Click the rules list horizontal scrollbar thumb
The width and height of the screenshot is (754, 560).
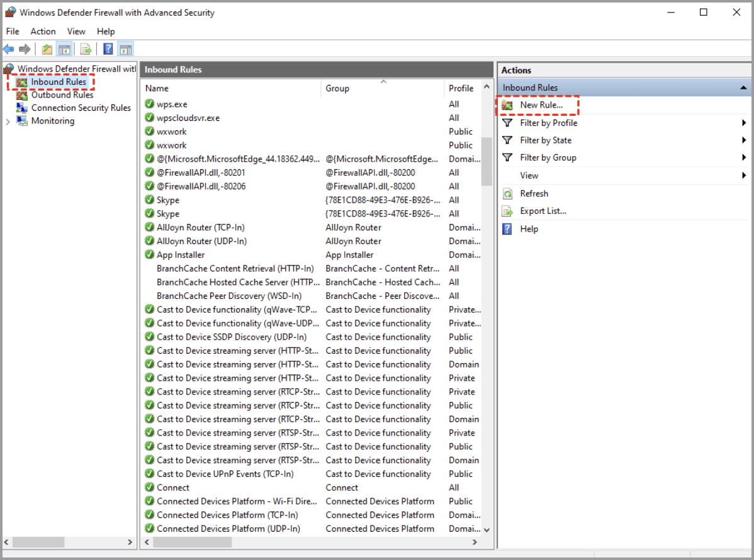point(193,542)
